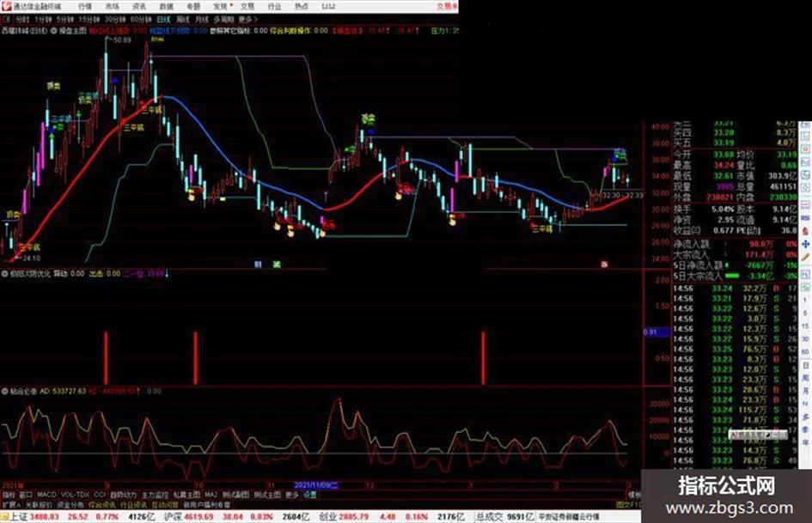812x523 pixels.
Task: Select the 主力监控 indicator tab
Action: point(155,495)
